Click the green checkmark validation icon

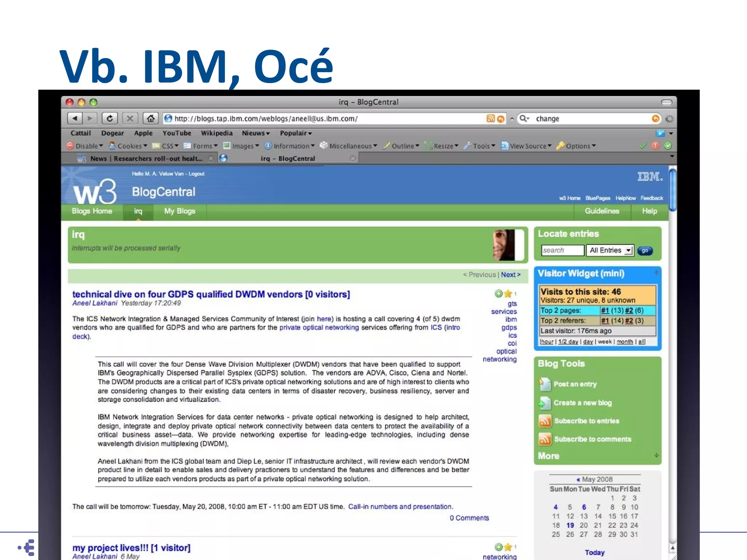(643, 146)
